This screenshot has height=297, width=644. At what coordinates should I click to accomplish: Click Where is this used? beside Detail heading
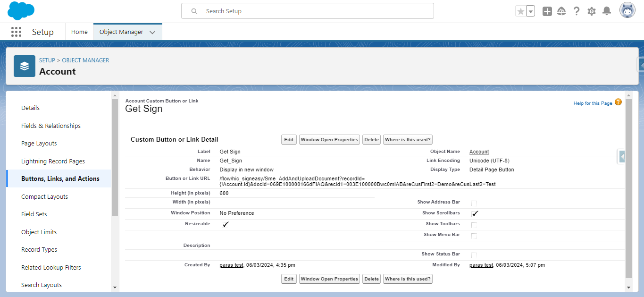408,140
